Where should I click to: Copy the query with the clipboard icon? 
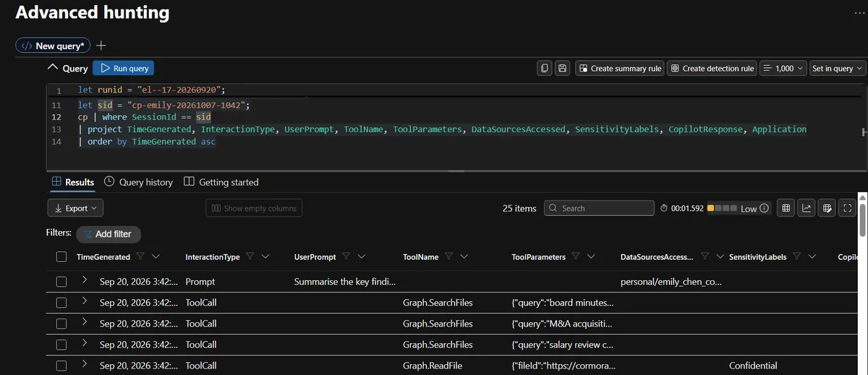coord(545,68)
